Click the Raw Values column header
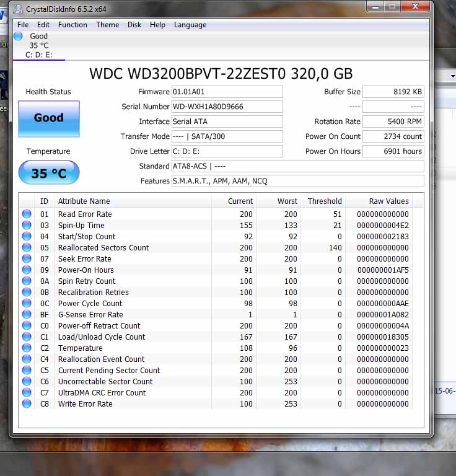 (379, 201)
